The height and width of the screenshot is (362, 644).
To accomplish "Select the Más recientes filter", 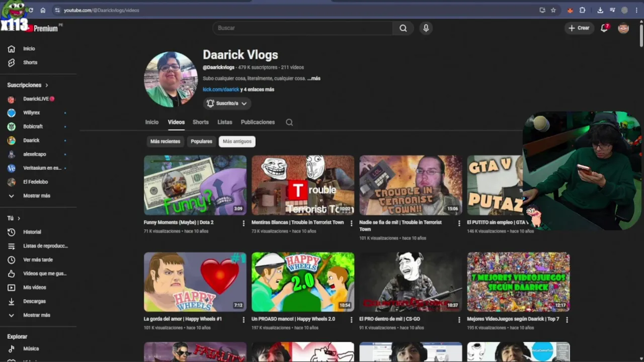I will tap(165, 141).
